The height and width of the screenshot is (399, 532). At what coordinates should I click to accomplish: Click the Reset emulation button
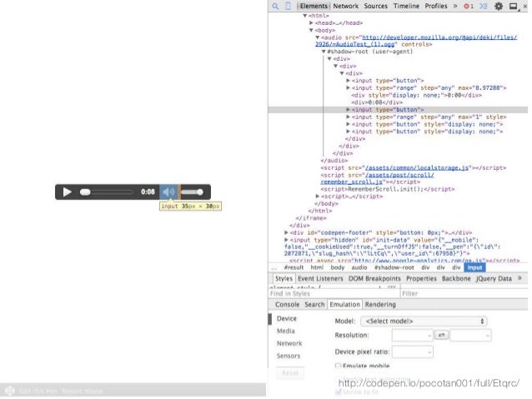290,373
